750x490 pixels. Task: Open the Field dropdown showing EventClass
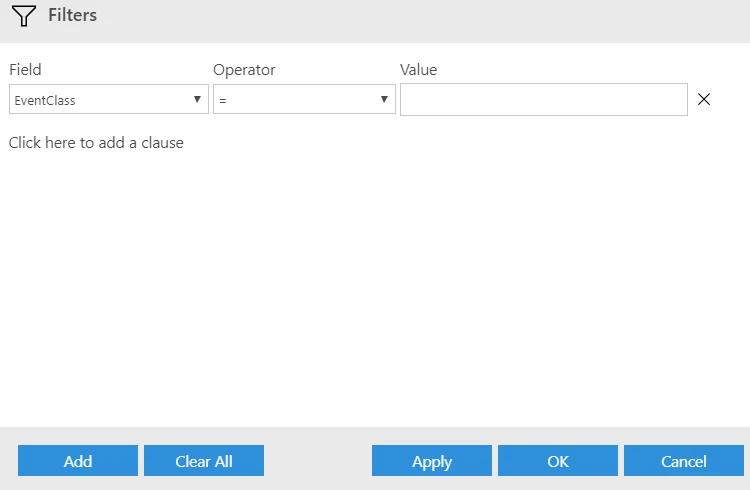click(109, 99)
